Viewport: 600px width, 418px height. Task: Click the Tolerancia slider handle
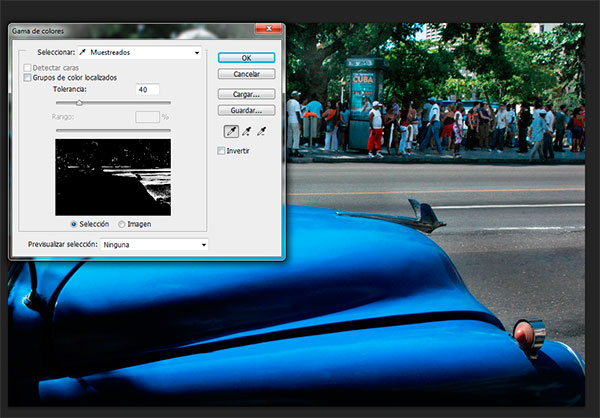point(79,103)
